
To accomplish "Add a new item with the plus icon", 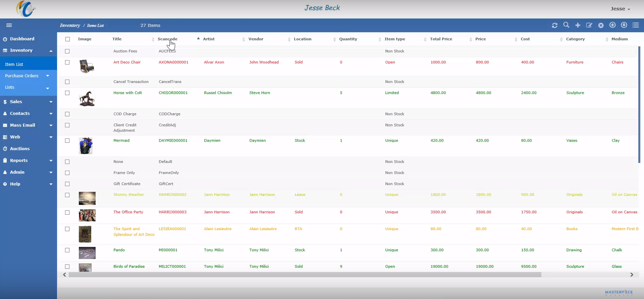I will [578, 25].
